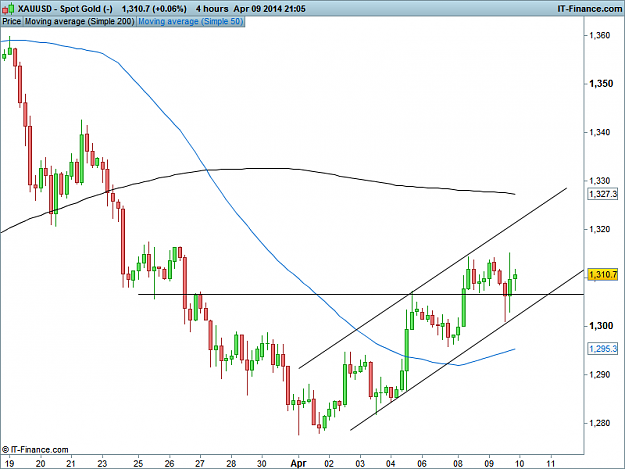The width and height of the screenshot is (625, 469).
Task: Click the 1,290 price axis label
Action: point(600,375)
